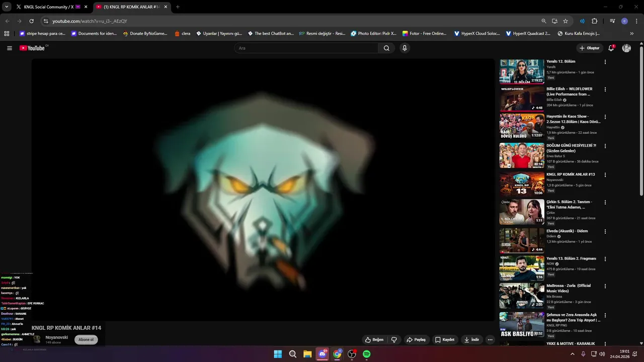644x362 pixels.
Task: Select the KNGL RP KOMİK ANLAR #14 tab
Action: [131, 7]
